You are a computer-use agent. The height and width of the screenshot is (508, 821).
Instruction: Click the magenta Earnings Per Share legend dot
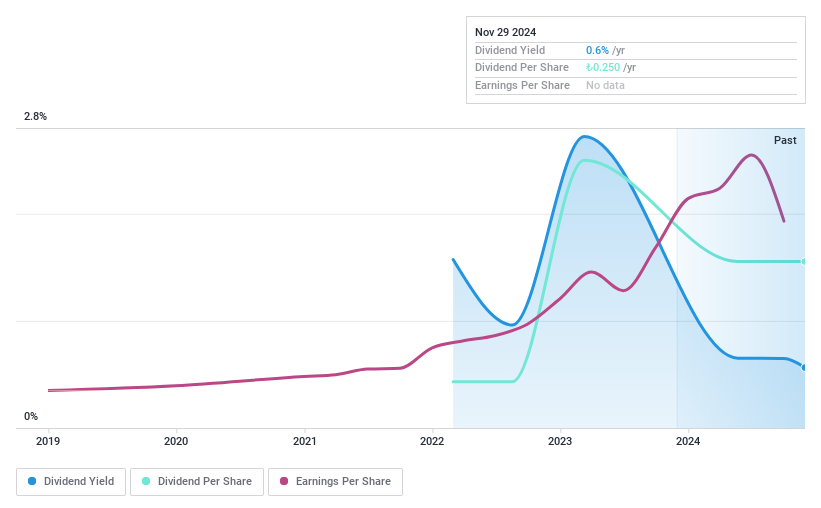click(284, 481)
